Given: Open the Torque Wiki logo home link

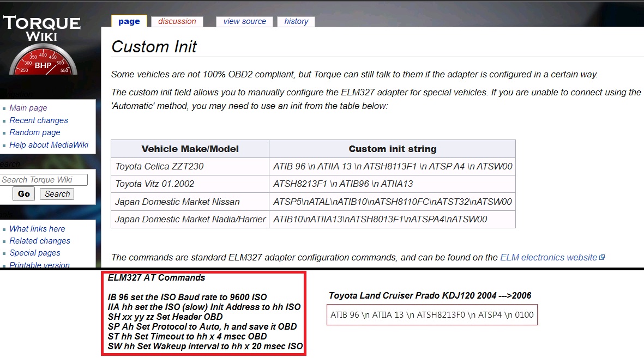Looking at the screenshot, I should 43,44.
